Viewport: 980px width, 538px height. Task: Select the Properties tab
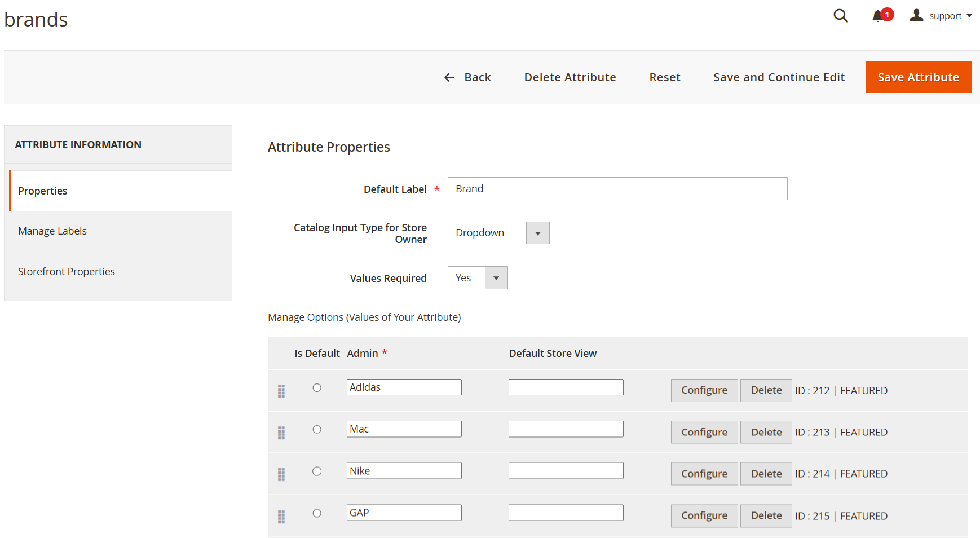[x=121, y=191]
